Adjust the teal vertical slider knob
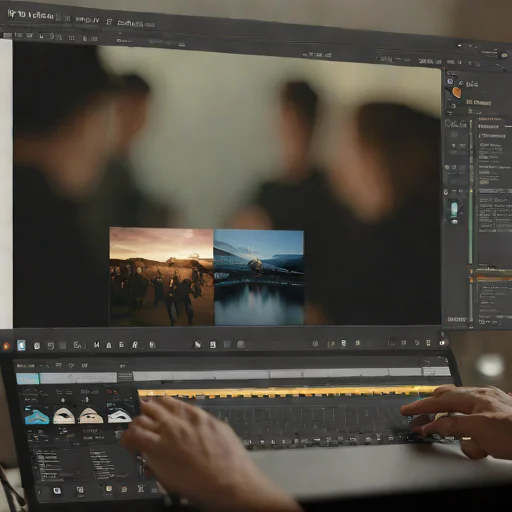This screenshot has height=512, width=512. (x=454, y=211)
